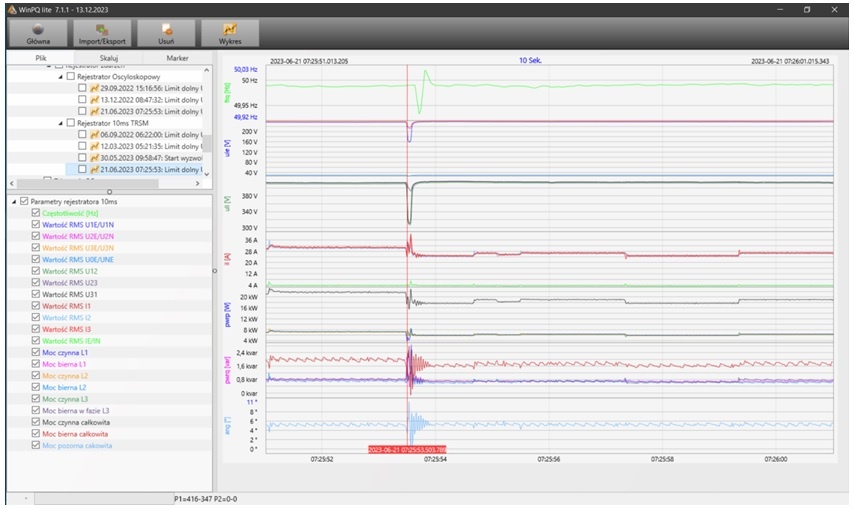The image size is (854, 509).
Task: Click the vertical splitter handle beside the chart
Action: (215, 271)
